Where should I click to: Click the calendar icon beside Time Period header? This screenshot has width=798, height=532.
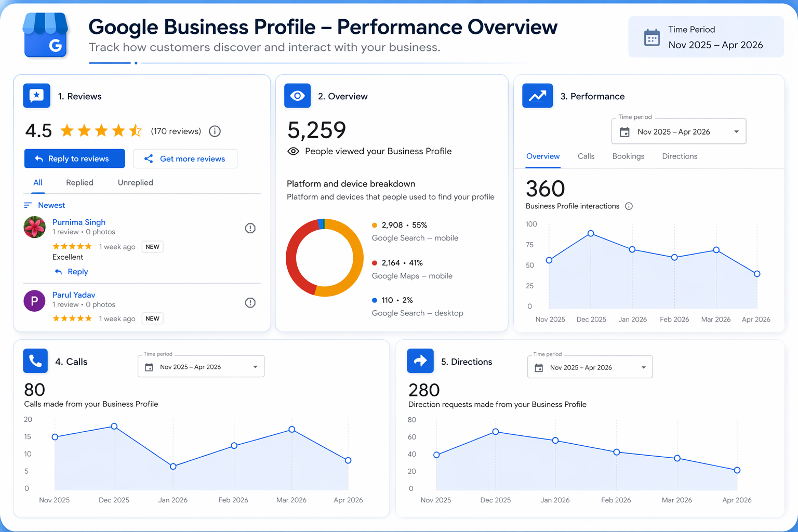(x=651, y=37)
